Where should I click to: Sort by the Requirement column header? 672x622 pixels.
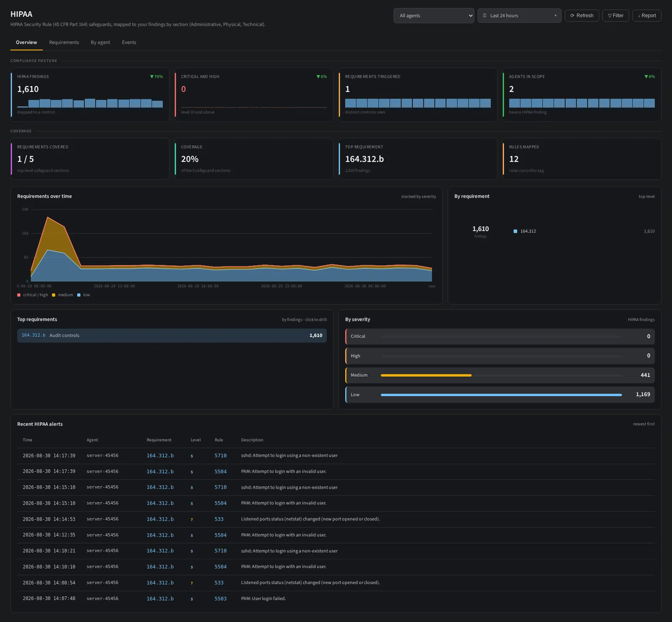(x=159, y=440)
